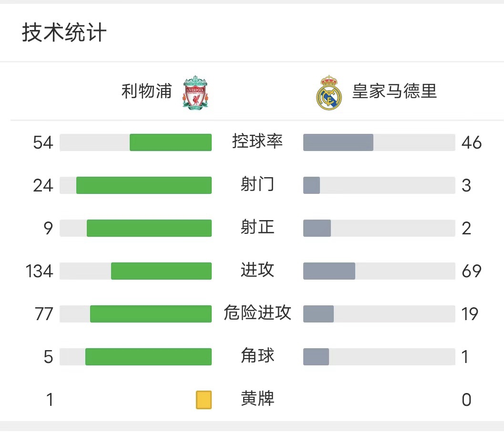Click Real Madrid's gray 进攻 bar

(329, 271)
